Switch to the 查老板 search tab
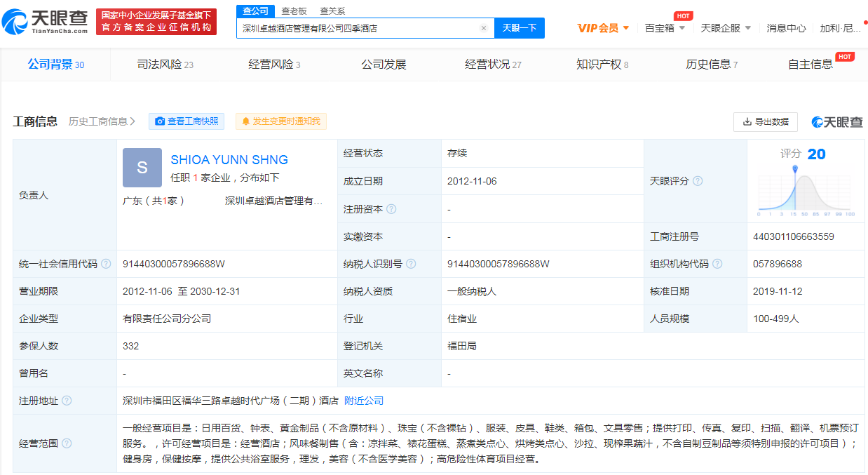868x475 pixels. click(294, 11)
